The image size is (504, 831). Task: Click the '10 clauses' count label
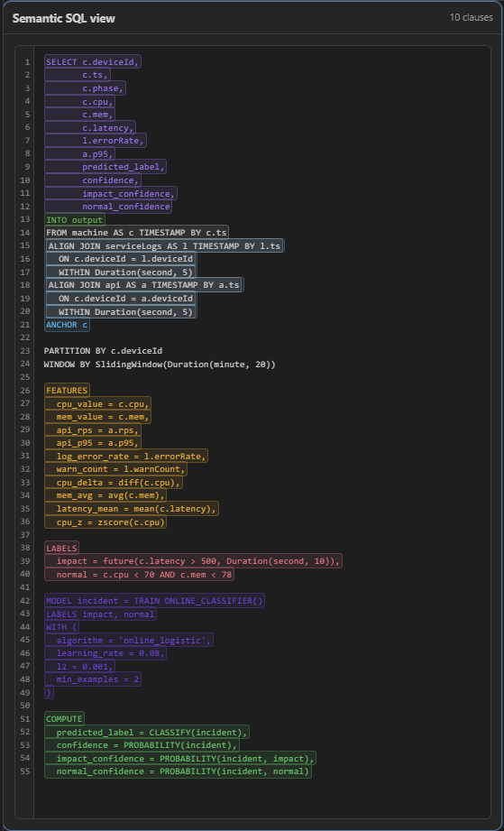tap(472, 17)
